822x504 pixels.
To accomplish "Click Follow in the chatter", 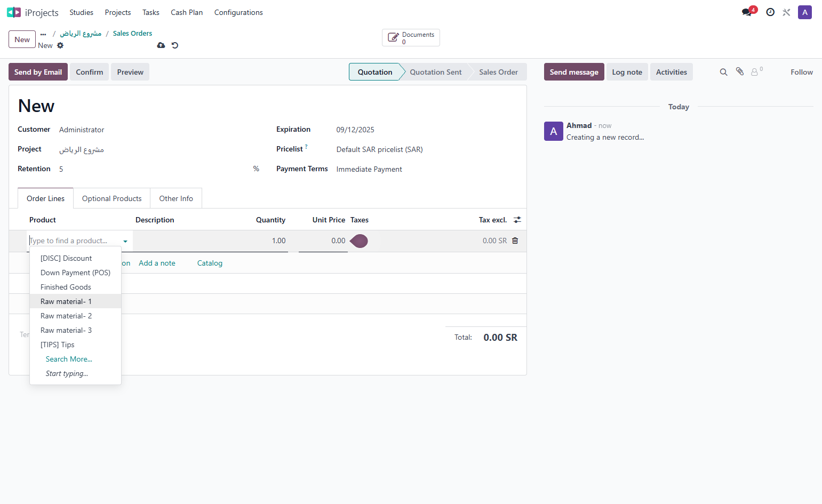I will coord(802,72).
